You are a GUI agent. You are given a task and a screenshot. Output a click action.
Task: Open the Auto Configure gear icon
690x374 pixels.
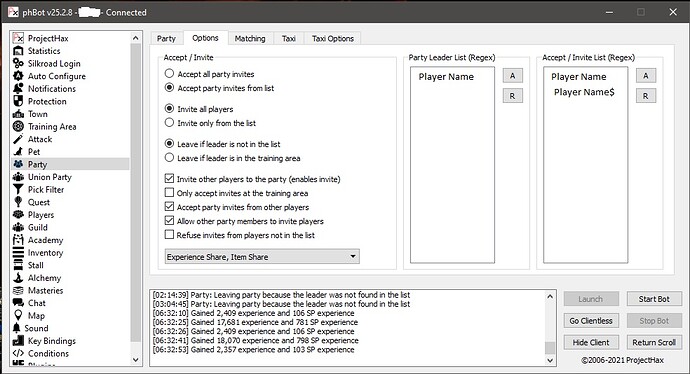pos(18,76)
